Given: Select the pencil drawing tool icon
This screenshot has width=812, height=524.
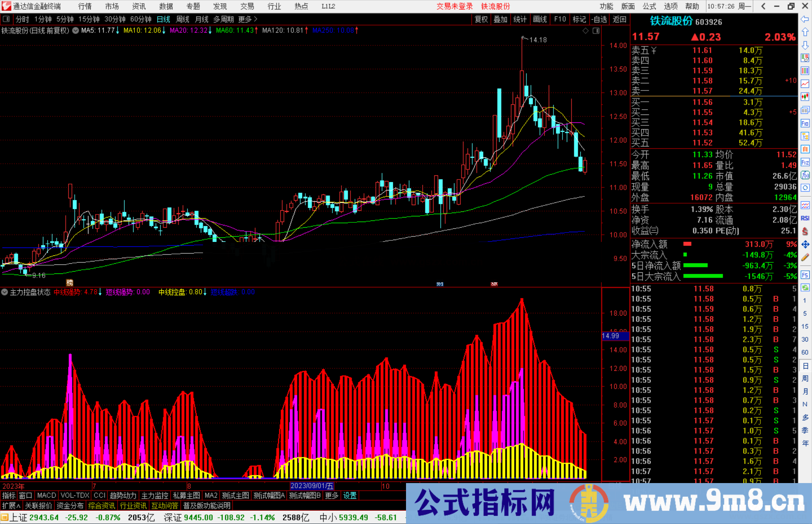Looking at the screenshot, I should click(x=805, y=258).
